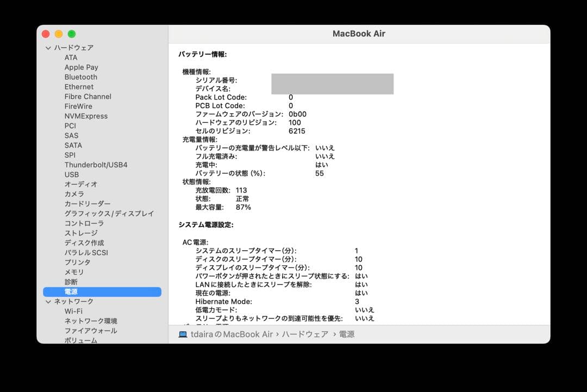Select カメラ in the sidebar
This screenshot has height=392, width=587.
pos(74,194)
